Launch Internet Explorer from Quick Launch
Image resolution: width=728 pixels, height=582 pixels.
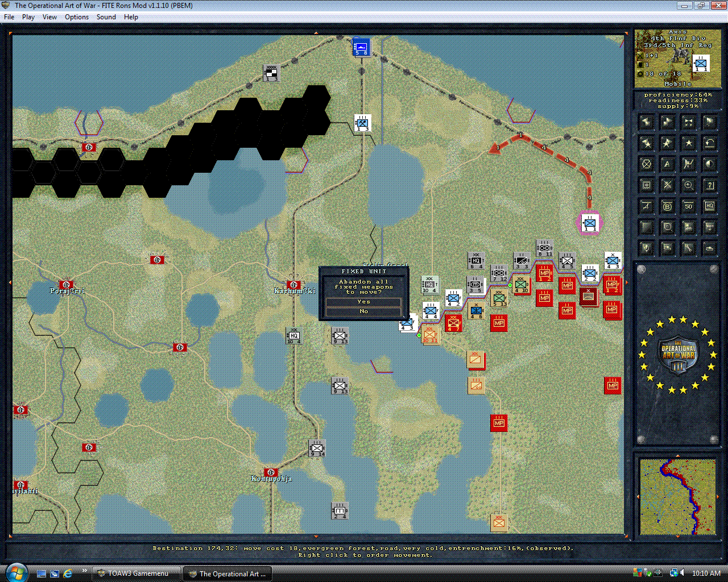coord(68,573)
